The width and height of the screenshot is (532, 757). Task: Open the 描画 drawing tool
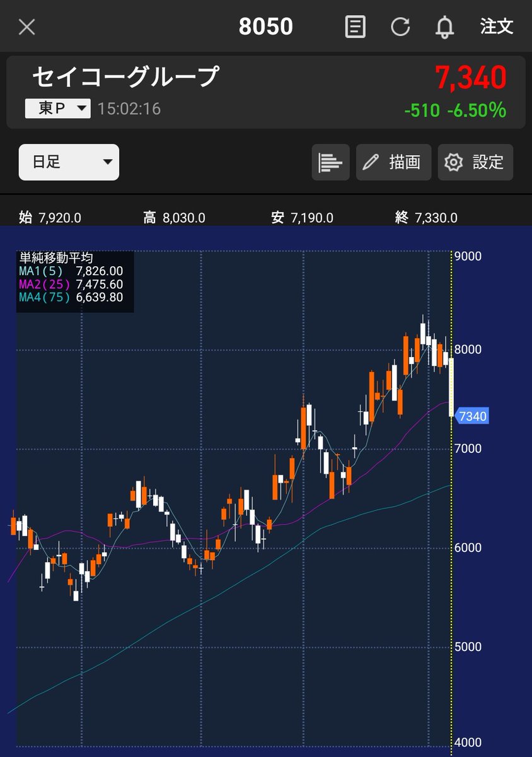pyautogui.click(x=393, y=162)
